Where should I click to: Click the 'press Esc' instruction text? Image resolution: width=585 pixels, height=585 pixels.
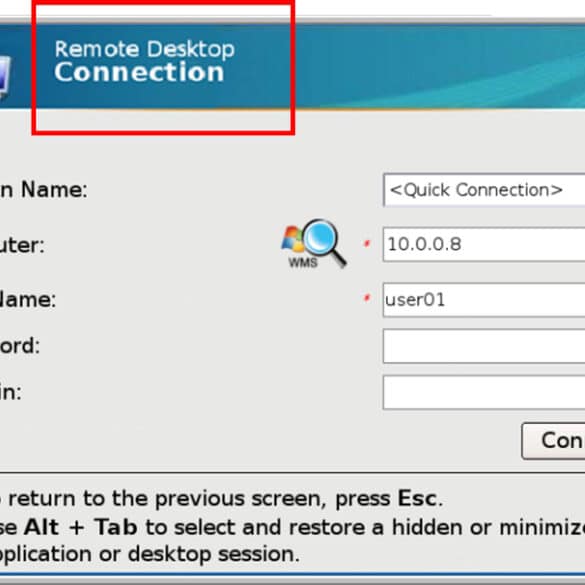tap(389, 498)
